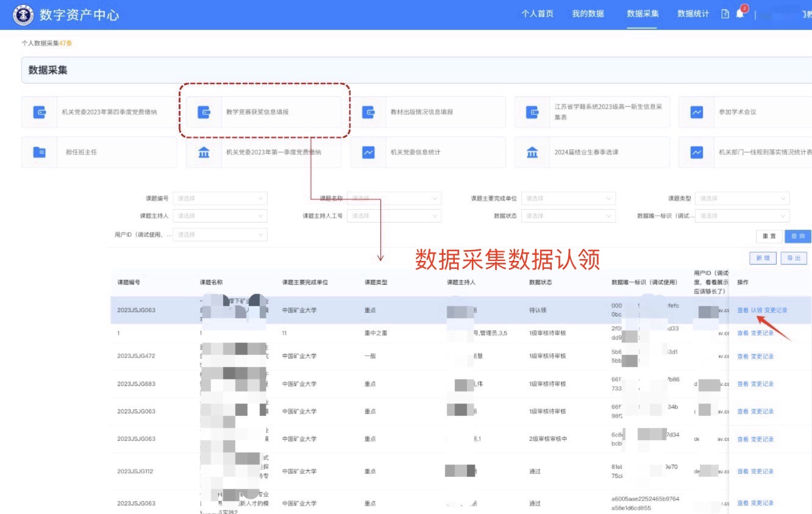
Task: Click the 导出 button above the table
Action: (793, 259)
